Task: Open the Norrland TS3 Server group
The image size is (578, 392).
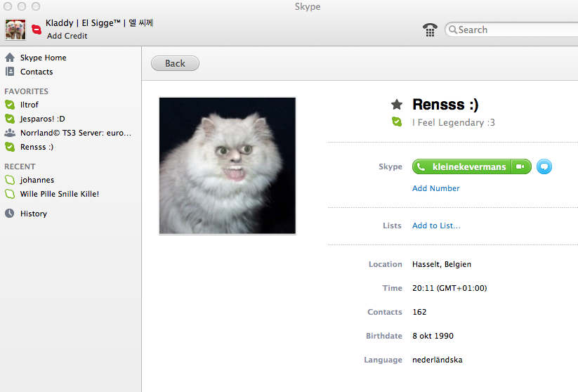Action: [x=76, y=133]
